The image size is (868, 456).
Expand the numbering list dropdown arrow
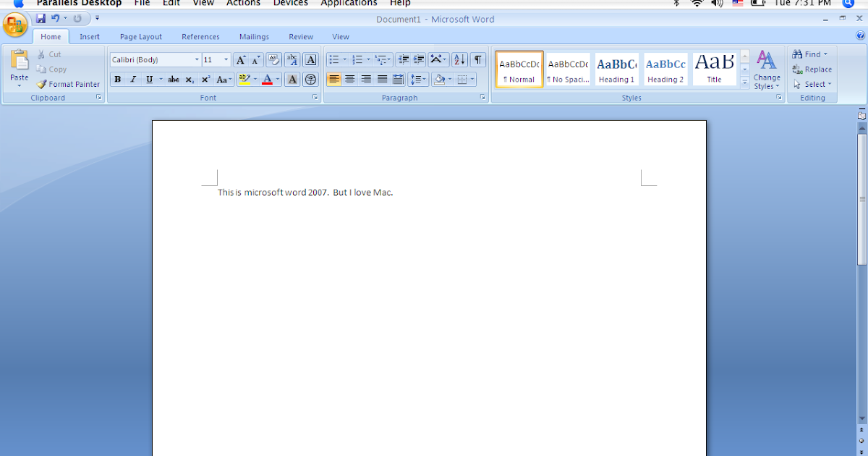click(x=368, y=59)
